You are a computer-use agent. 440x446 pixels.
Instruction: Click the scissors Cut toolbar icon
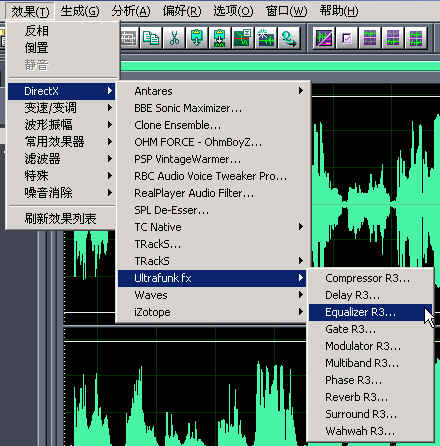(174, 38)
